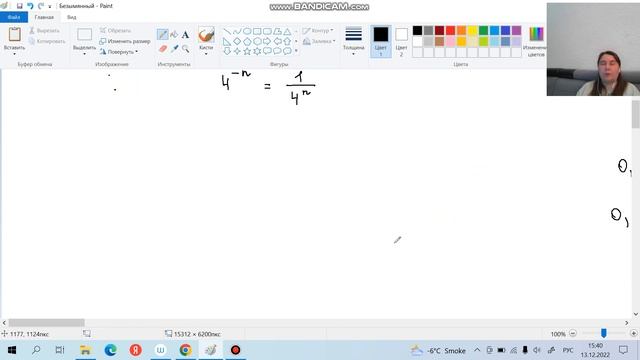Click the Вставить paste clipboard icon
Viewport: 640px width, 360px height.
tap(14, 35)
